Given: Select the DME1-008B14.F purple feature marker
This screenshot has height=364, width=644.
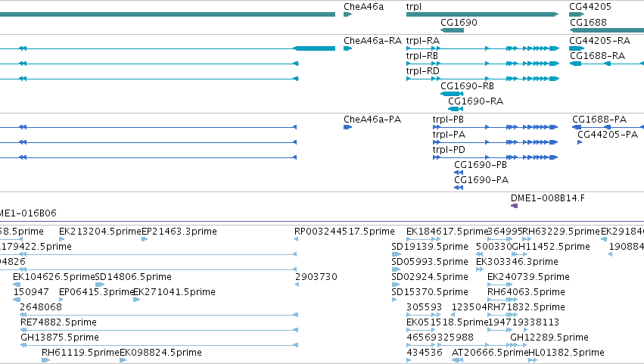Looking at the screenshot, I should click(514, 206).
